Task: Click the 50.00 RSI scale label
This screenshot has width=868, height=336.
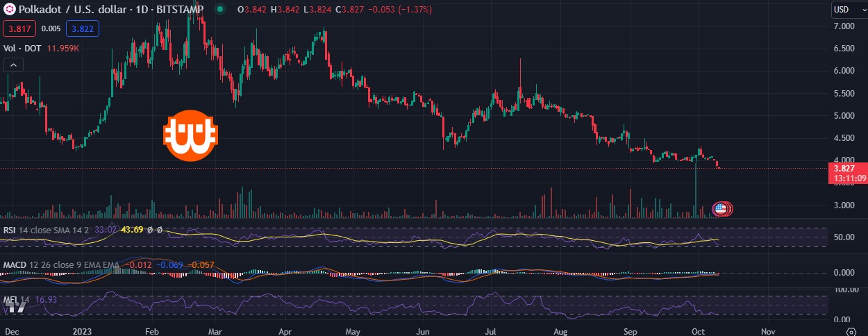Action: pos(844,237)
